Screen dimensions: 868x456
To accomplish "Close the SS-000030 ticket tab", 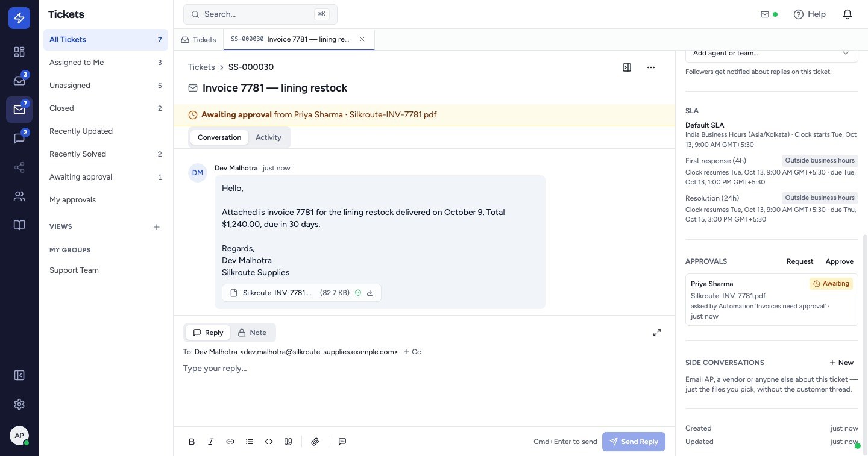I will pos(362,39).
